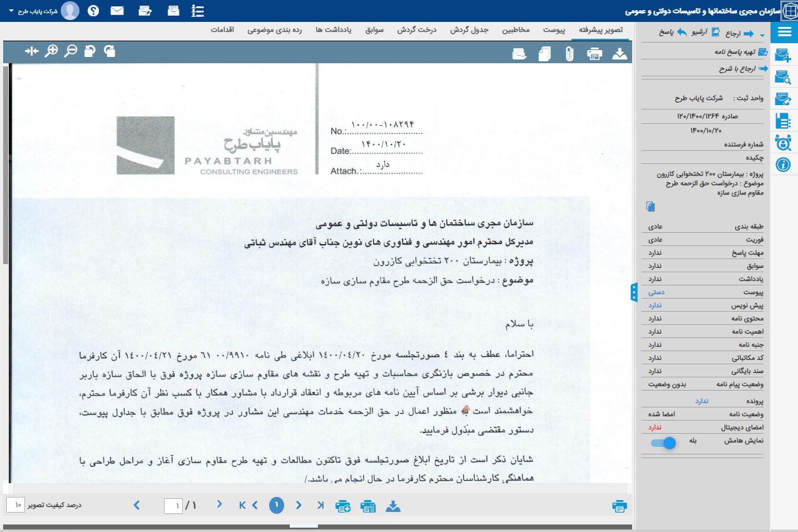Click the zoom in magnifier icon
The height and width of the screenshot is (532, 798).
(x=52, y=51)
